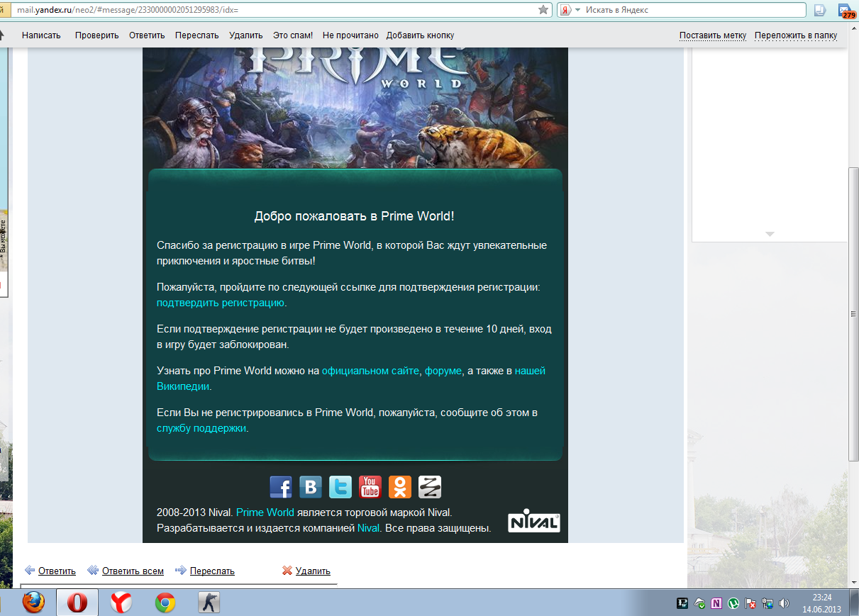Open the YouTube social icon in email
Viewport: 859px width, 616px height.
point(370,487)
